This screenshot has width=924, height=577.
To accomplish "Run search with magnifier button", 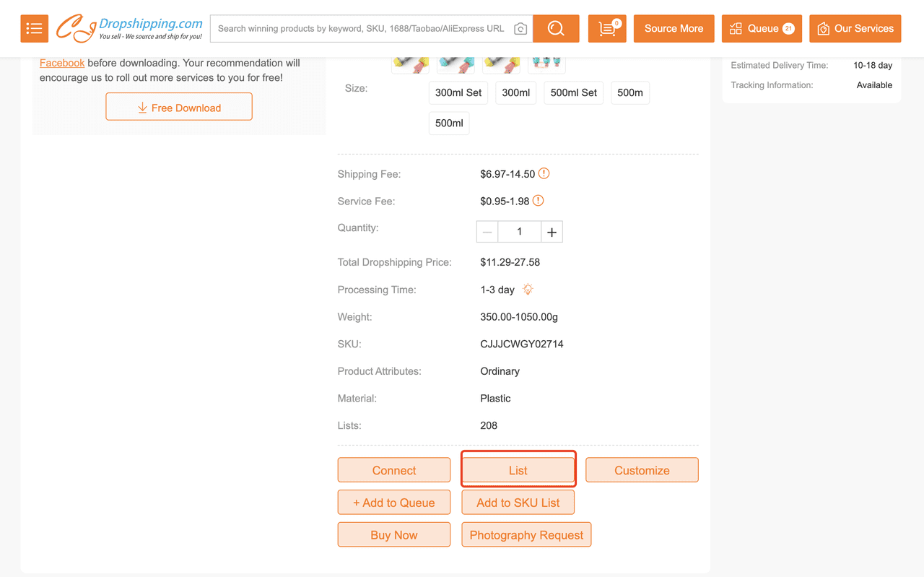I will (556, 28).
